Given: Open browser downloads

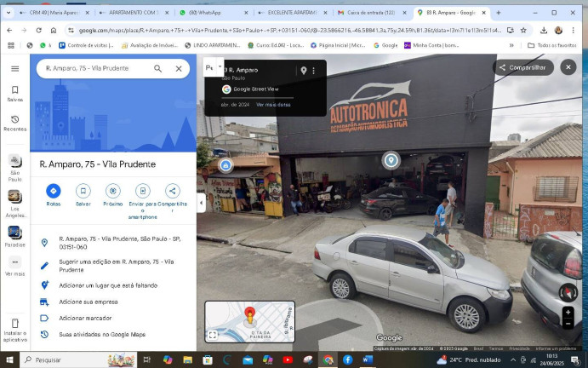Looking at the screenshot, I should 544,30.
